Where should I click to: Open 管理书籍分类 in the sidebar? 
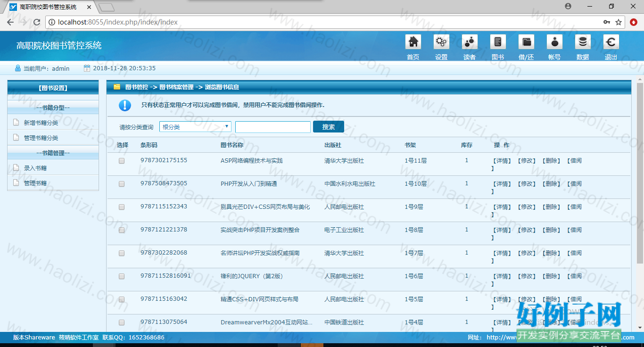coord(41,138)
